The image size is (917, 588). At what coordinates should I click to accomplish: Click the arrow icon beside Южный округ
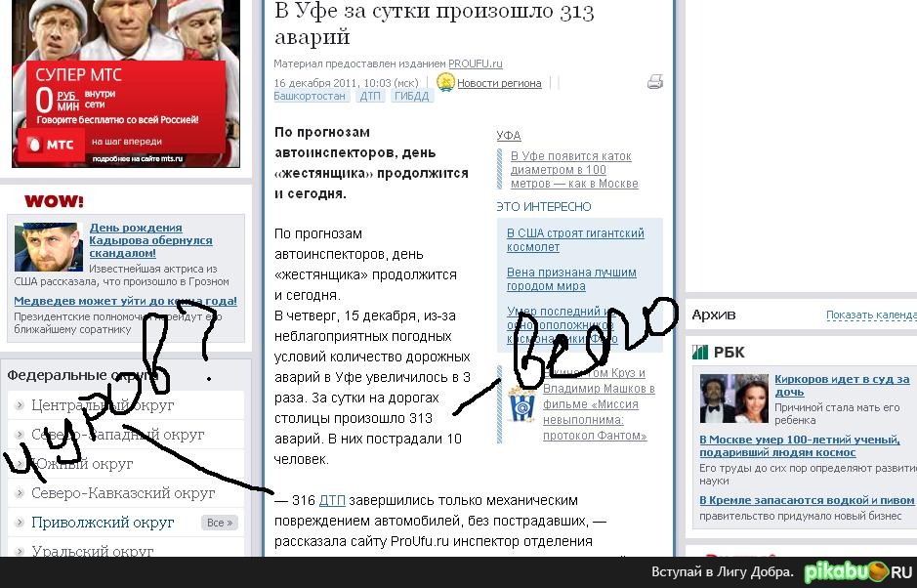(18, 463)
